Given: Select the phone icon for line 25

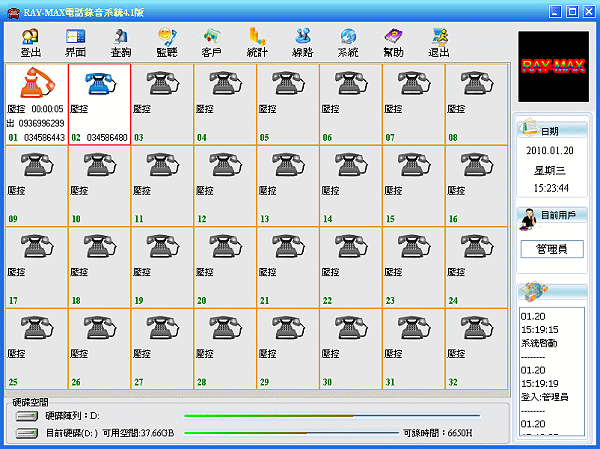Looking at the screenshot, I should [x=37, y=327].
